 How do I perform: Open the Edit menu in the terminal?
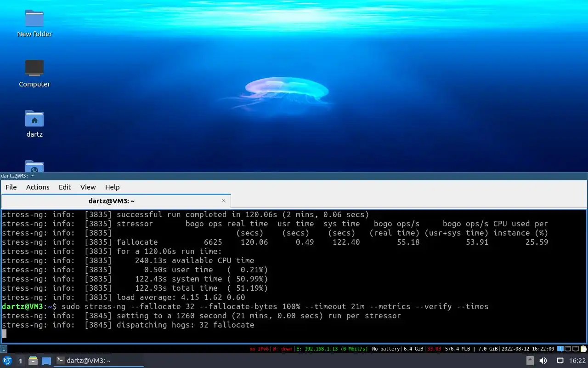65,187
